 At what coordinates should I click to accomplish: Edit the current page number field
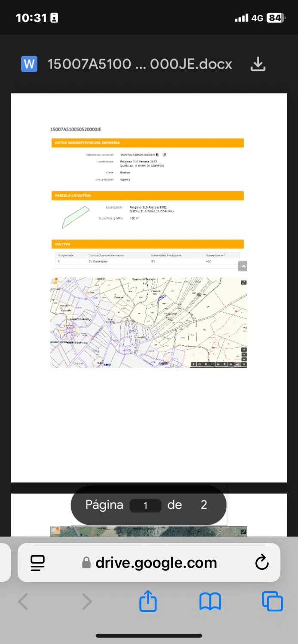[145, 505]
